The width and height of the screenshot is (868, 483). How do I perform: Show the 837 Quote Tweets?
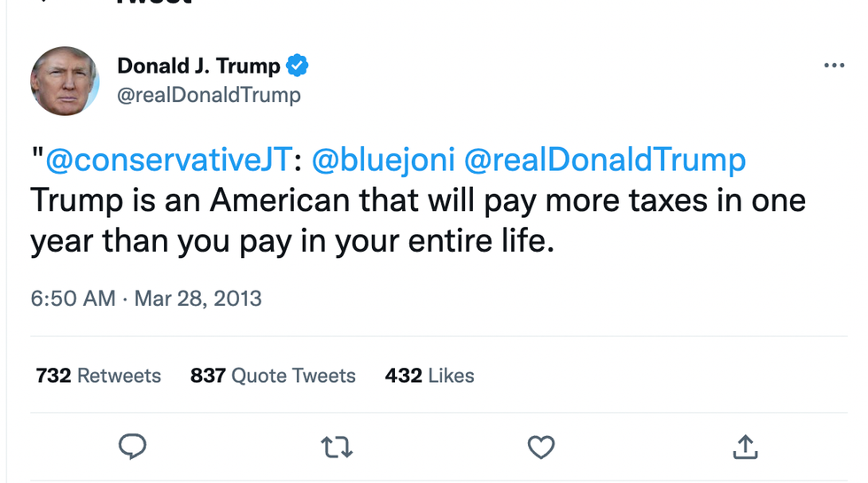click(273, 376)
